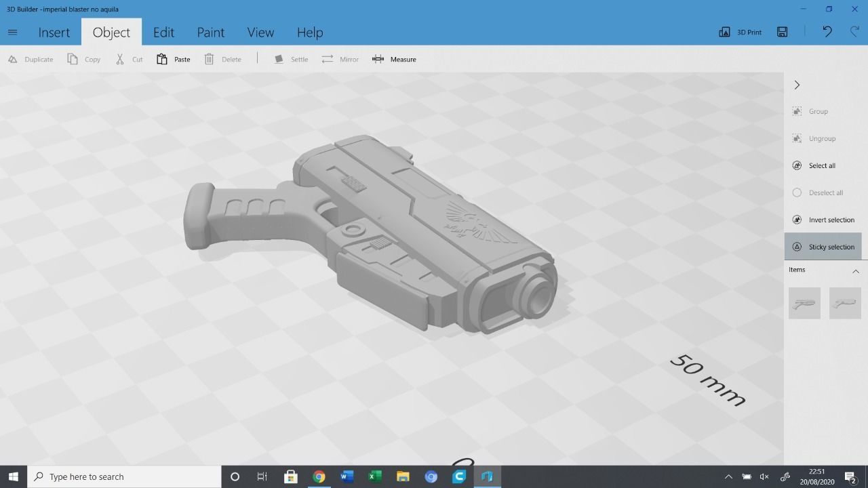Open the Edit tab

[x=163, y=32]
